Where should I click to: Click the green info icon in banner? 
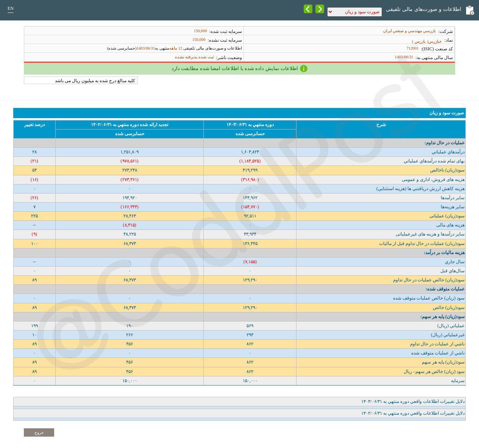coord(303,69)
